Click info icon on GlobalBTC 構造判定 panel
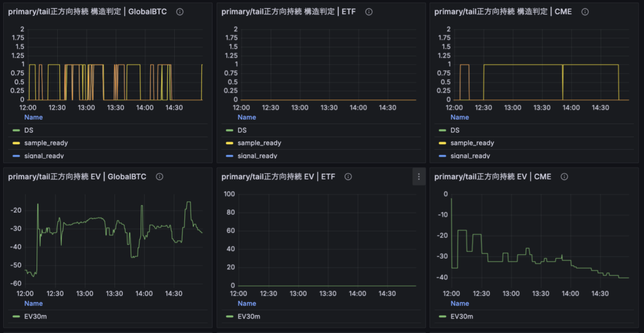This screenshot has width=644, height=333. 180,12
